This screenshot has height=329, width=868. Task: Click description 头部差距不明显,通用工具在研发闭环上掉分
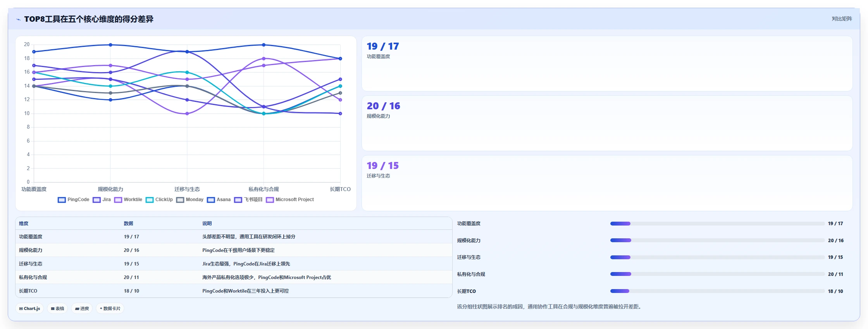(x=249, y=236)
